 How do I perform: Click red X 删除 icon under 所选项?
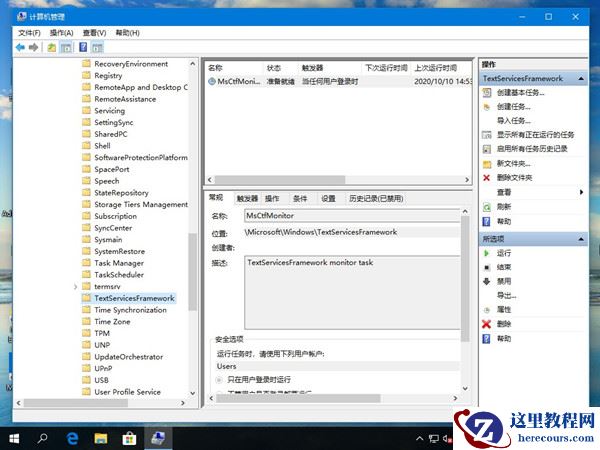point(487,324)
